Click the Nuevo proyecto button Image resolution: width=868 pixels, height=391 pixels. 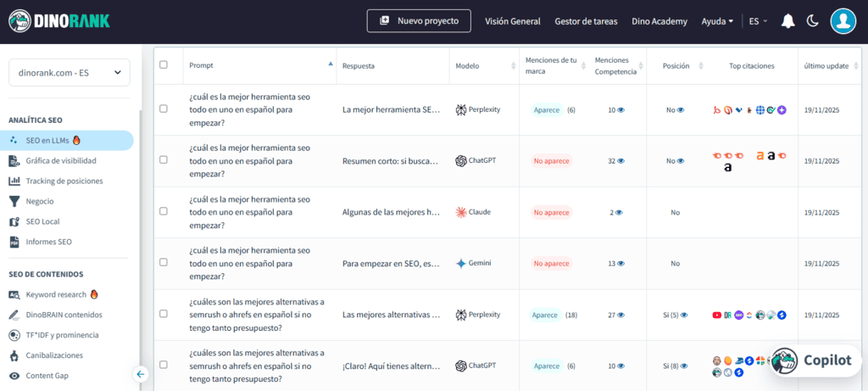pos(419,21)
